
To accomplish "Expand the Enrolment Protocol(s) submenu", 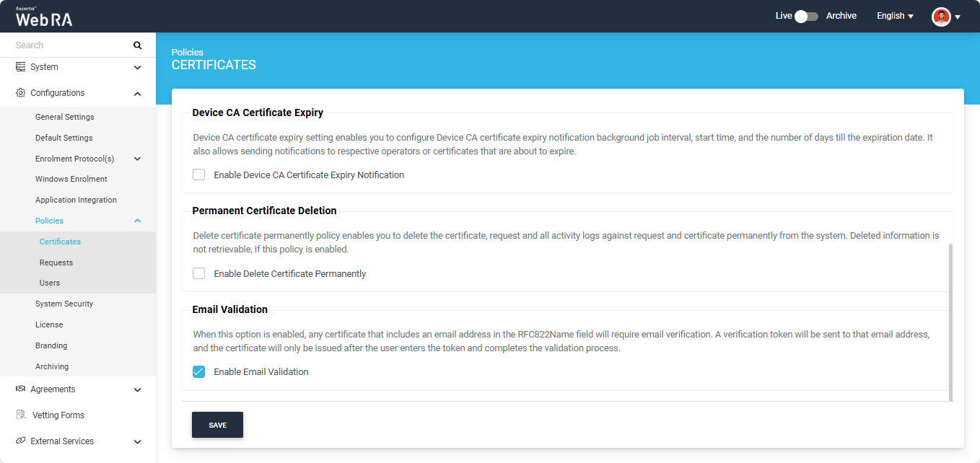I will coord(137,159).
